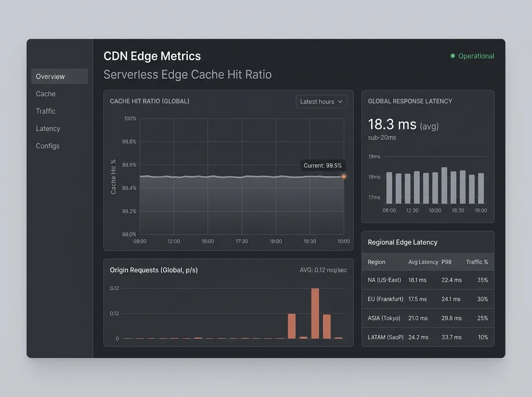Click Origin Requests (Global, p/s) heading
Viewport: 532px width, 397px height.
[154, 270]
